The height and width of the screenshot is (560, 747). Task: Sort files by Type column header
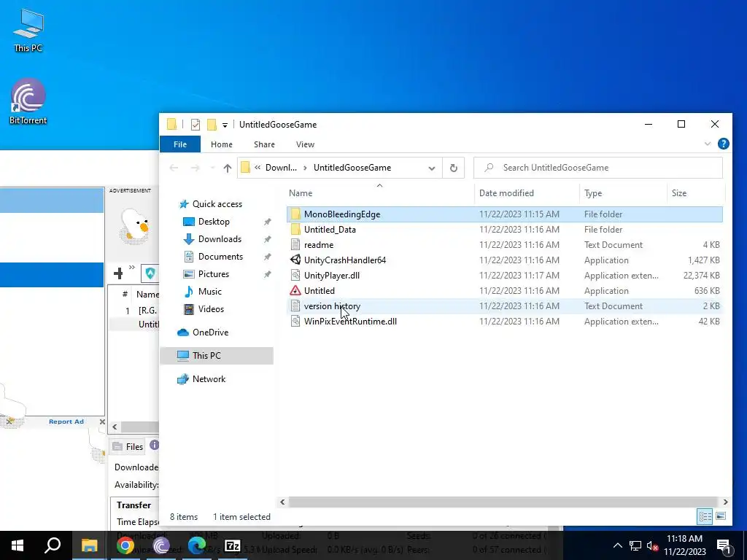(593, 193)
